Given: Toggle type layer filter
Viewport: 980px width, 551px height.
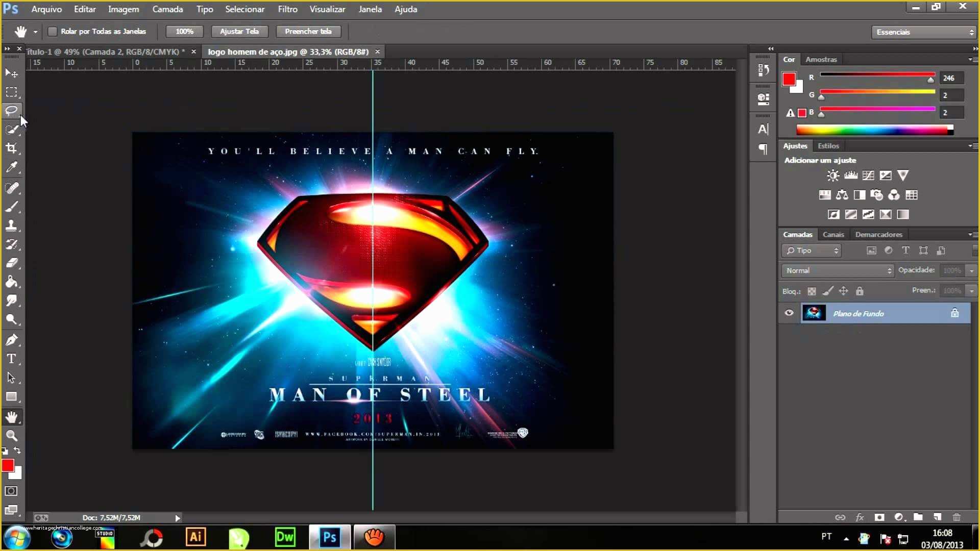Looking at the screenshot, I should (x=905, y=251).
